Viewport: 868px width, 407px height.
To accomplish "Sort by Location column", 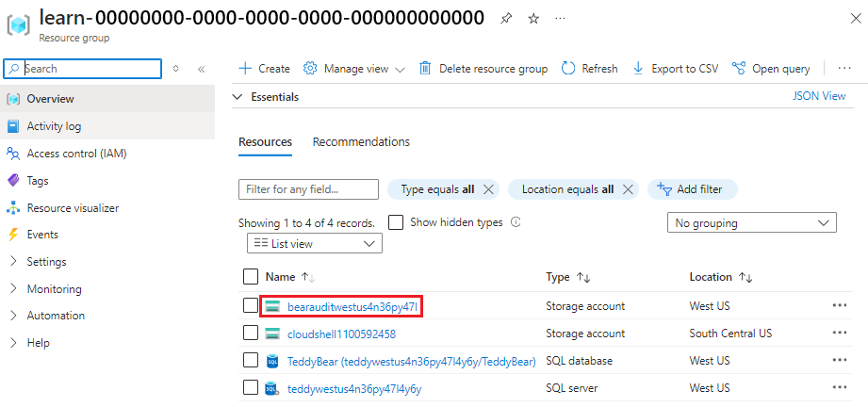I will tap(721, 277).
